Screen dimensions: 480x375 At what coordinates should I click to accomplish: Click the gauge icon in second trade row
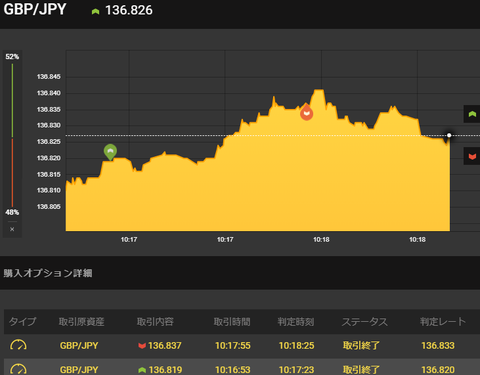pyautogui.click(x=18, y=369)
